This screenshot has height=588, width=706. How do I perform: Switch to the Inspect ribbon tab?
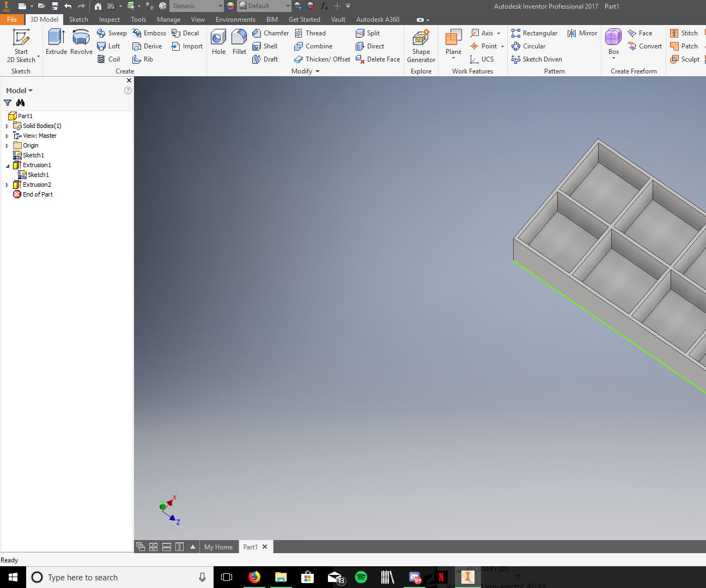click(109, 20)
